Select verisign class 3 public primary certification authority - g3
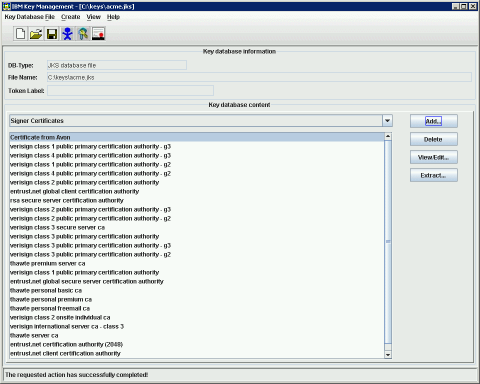This screenshot has width=480, height=384. [197, 245]
